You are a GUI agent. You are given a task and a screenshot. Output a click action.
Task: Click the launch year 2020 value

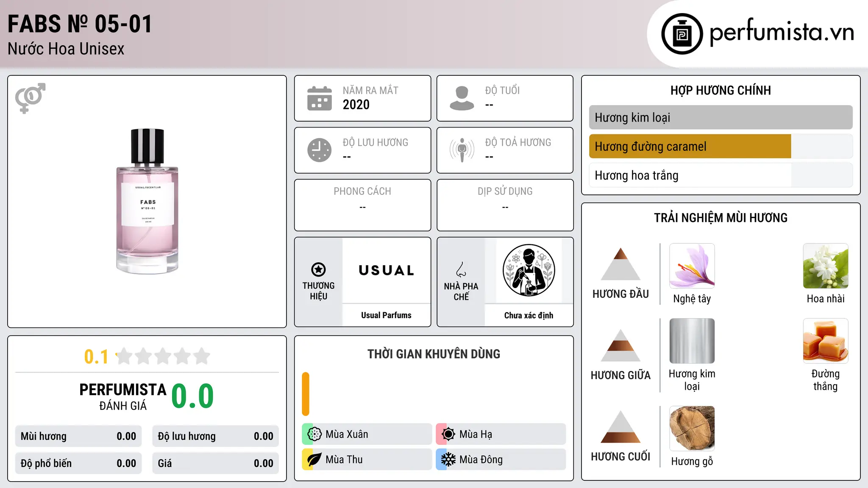pyautogui.click(x=356, y=105)
